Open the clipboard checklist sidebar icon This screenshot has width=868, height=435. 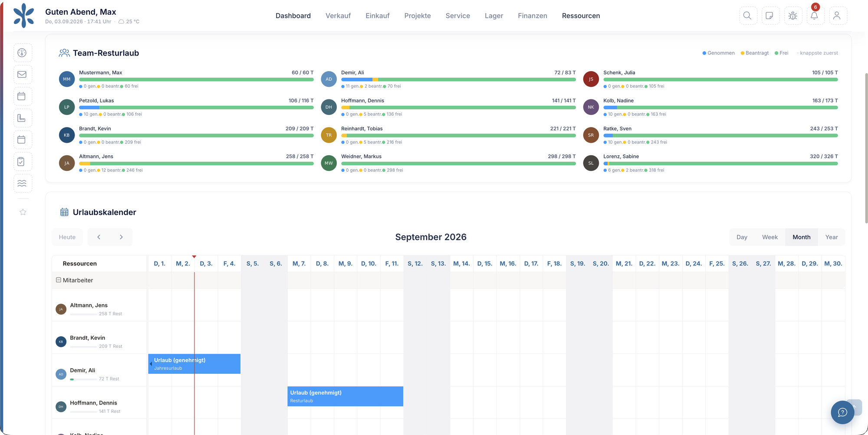coord(23,161)
